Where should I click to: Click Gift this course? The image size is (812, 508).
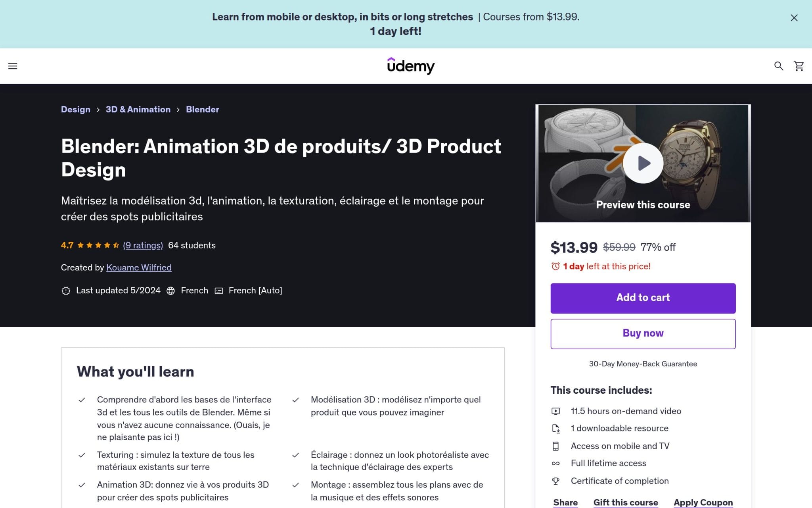coord(626,502)
